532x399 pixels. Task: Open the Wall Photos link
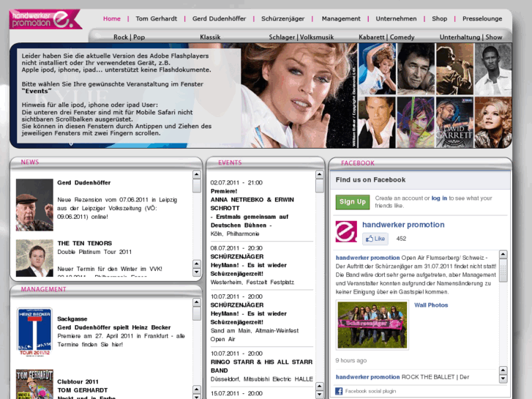tap(431, 305)
